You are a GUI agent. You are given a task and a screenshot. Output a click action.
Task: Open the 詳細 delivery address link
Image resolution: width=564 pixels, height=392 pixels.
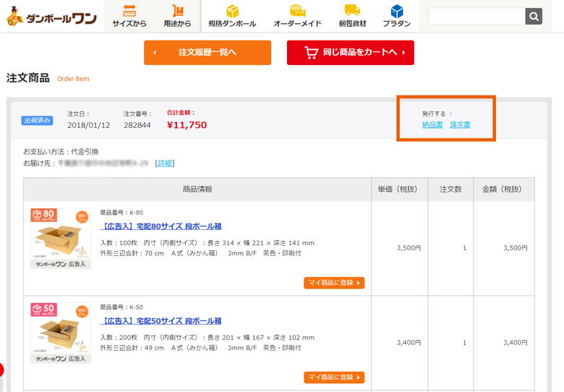click(165, 163)
